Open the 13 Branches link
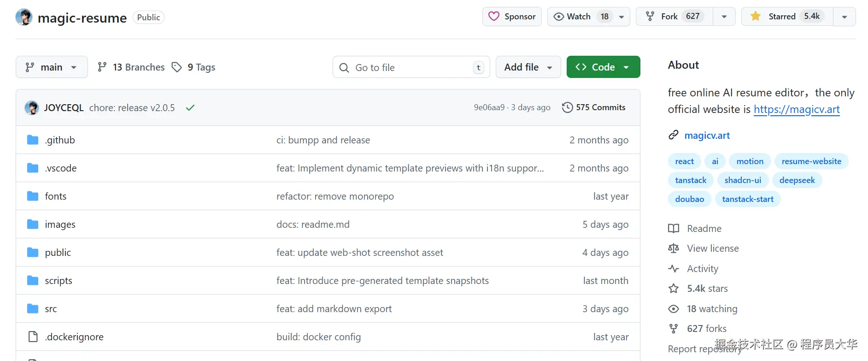Viewport: 868px width, 361px height. point(131,67)
